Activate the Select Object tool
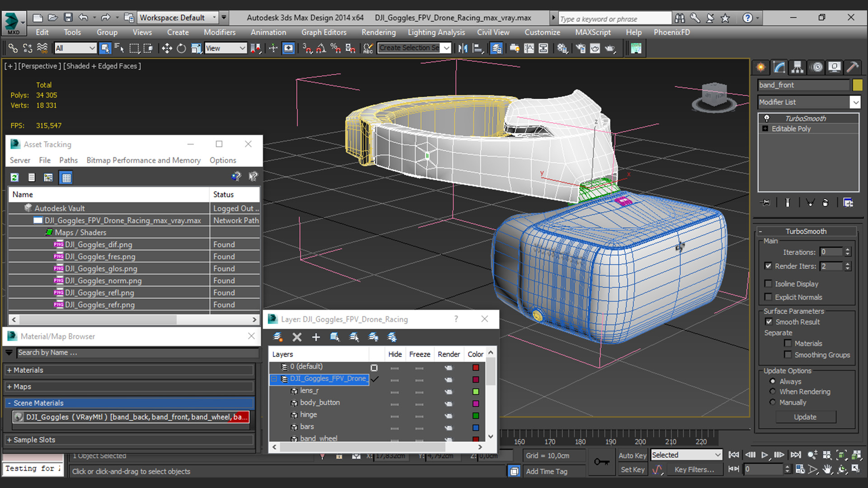The height and width of the screenshot is (488, 868). tap(105, 48)
